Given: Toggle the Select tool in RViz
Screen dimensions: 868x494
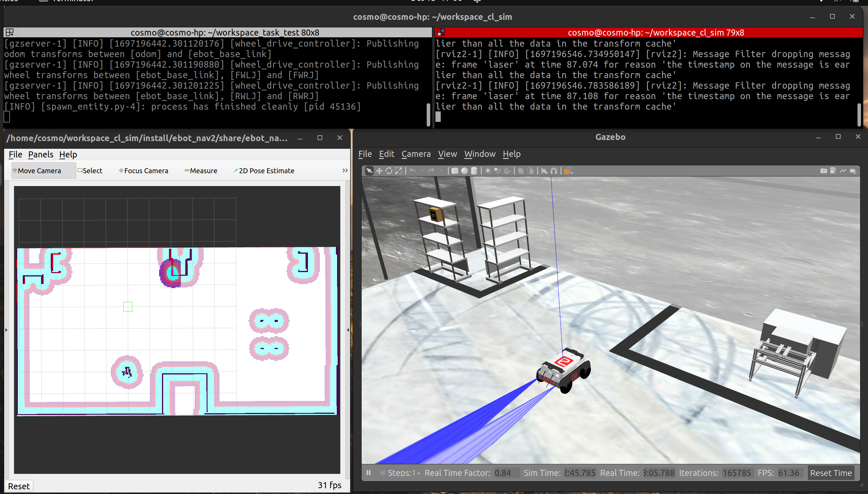Looking at the screenshot, I should pos(90,171).
